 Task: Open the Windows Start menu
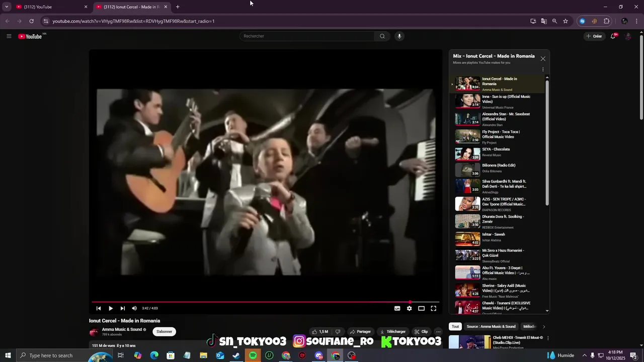(8, 355)
